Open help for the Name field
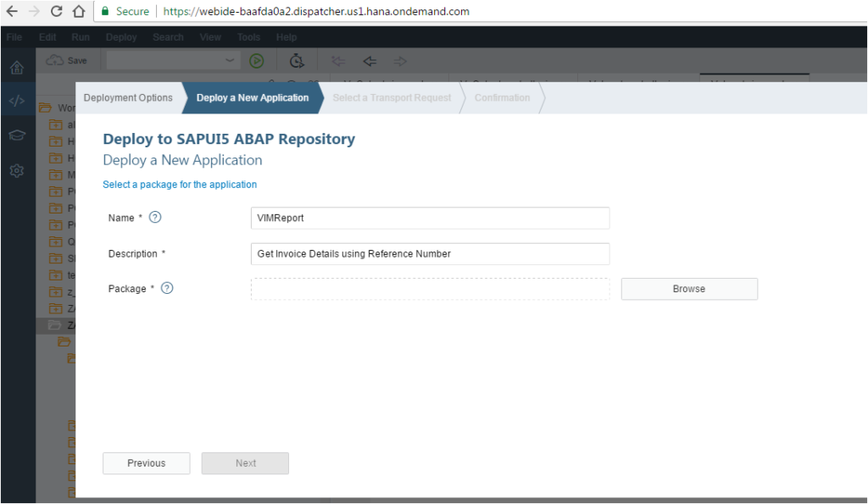 tap(155, 217)
